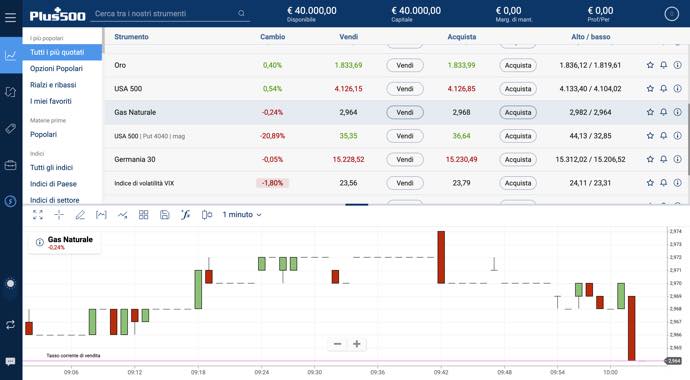Image resolution: width=690 pixels, height=380 pixels.
Task: Click the chart zoom-in plus button
Action: pos(357,344)
